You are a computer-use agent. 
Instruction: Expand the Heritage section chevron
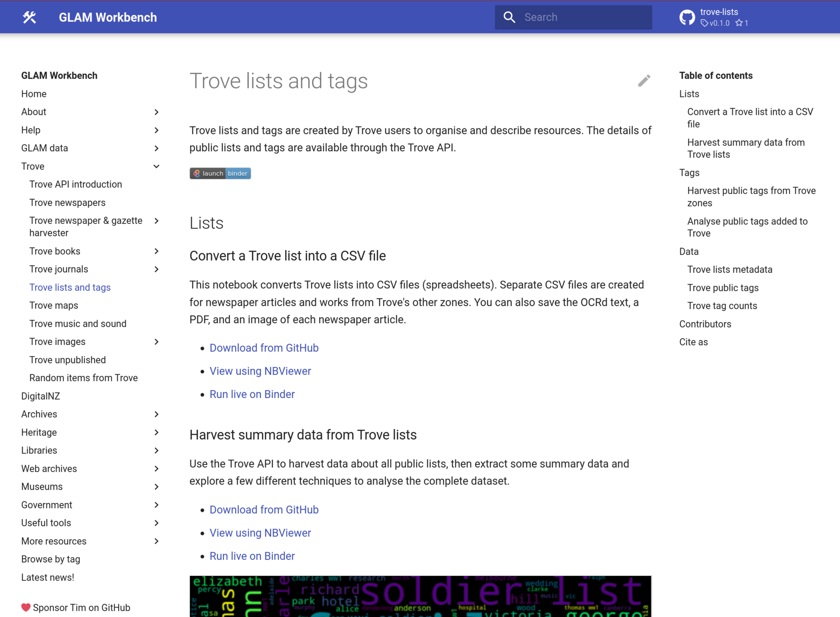(156, 432)
